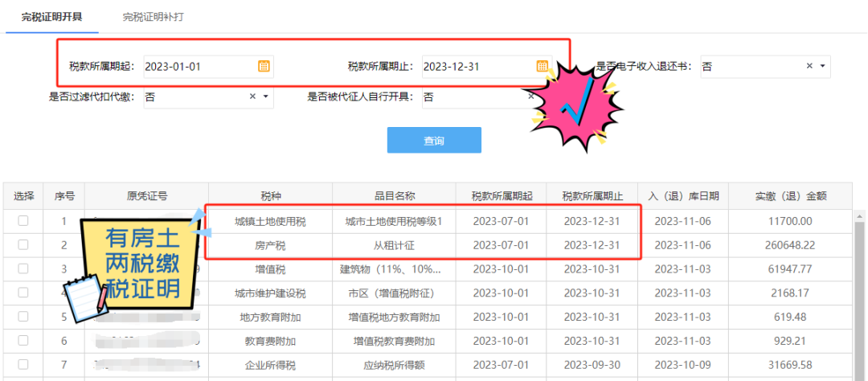Click the amount 260648.22

[791, 245]
